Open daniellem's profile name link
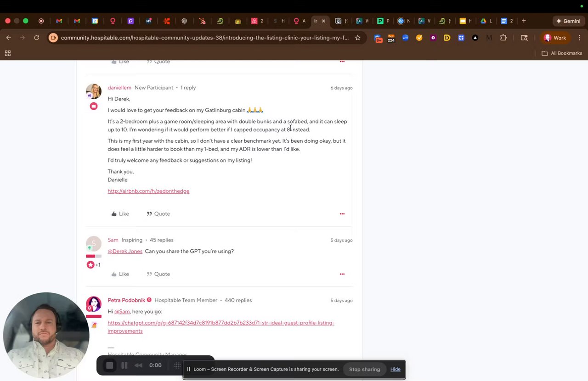588x381 pixels. tap(119, 88)
